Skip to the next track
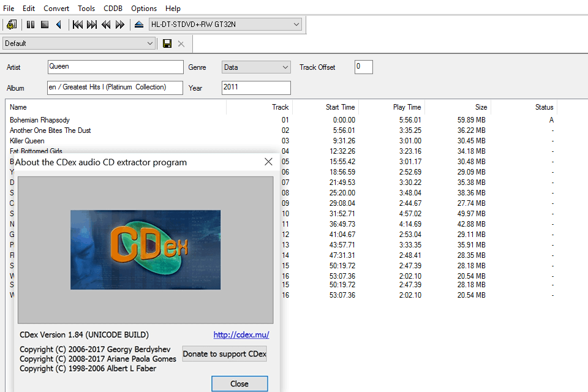Screen dimensions: 588x392 click(92, 24)
